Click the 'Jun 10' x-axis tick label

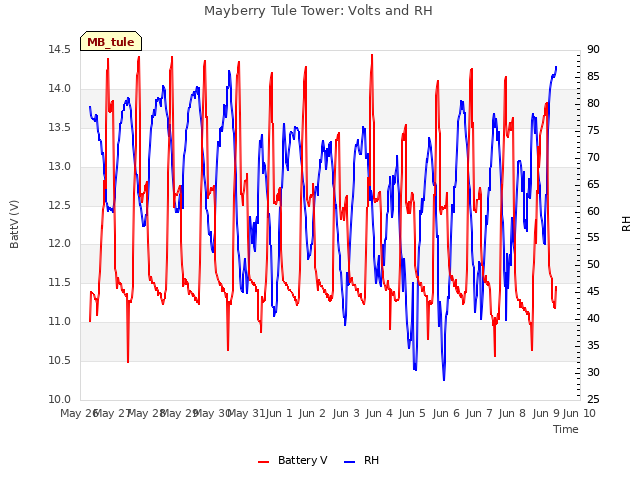(579, 413)
